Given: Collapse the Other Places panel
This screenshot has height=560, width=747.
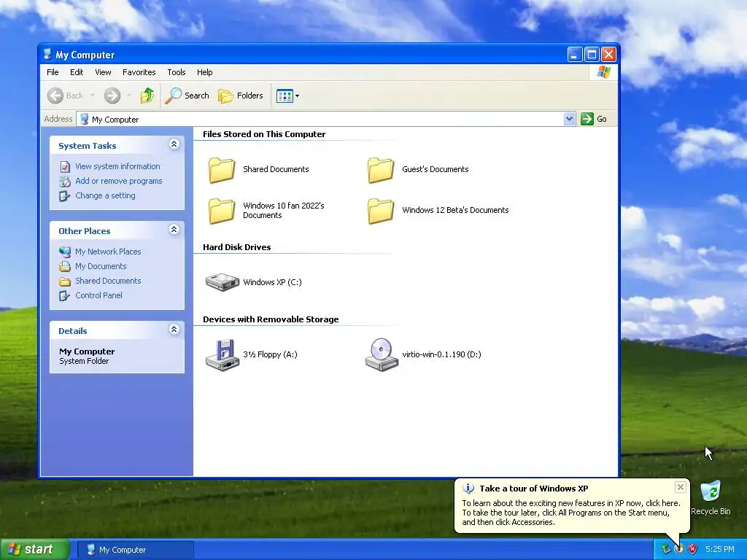Looking at the screenshot, I should [x=174, y=230].
